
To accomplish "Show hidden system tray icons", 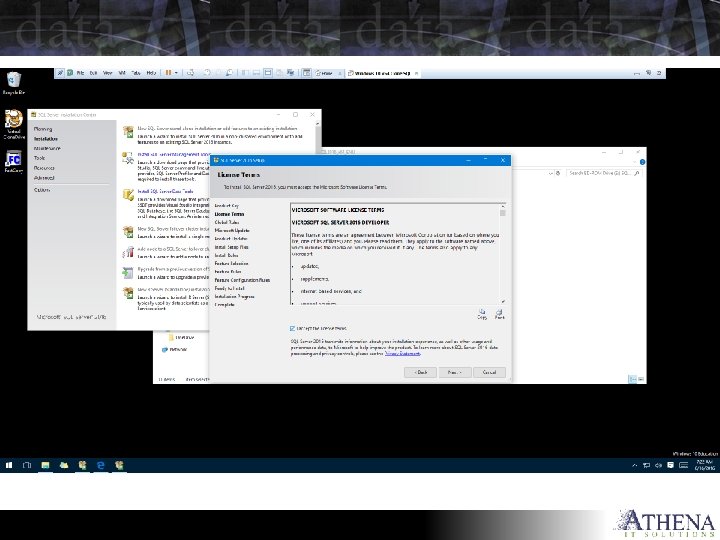I will coord(635,465).
